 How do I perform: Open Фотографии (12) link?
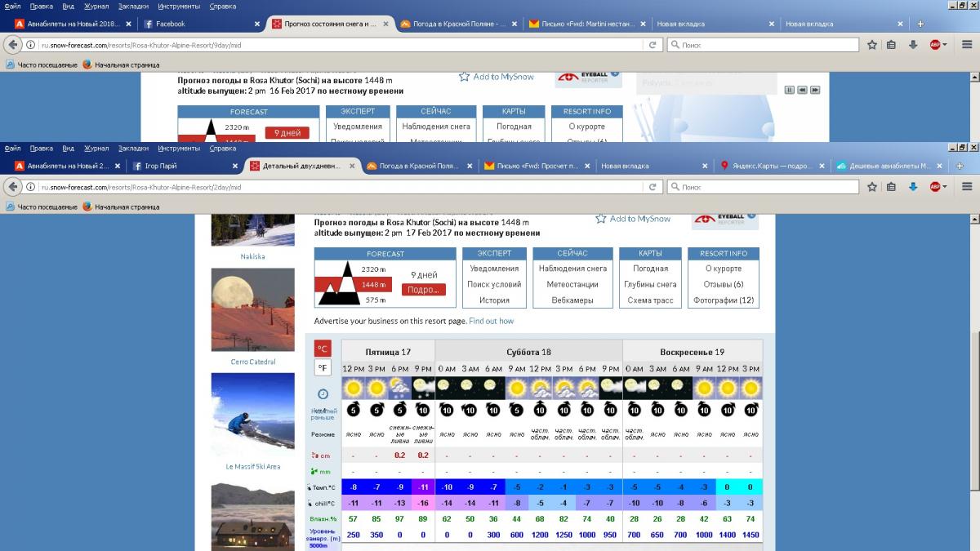pos(724,300)
